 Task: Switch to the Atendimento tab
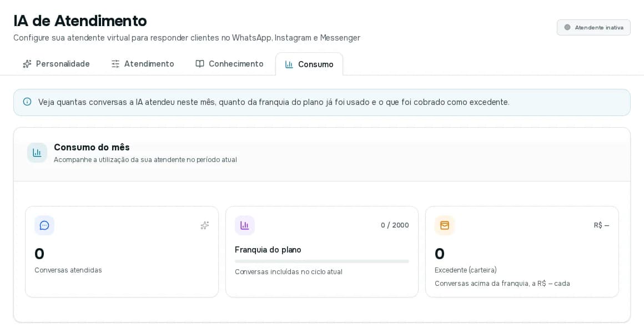[143, 64]
